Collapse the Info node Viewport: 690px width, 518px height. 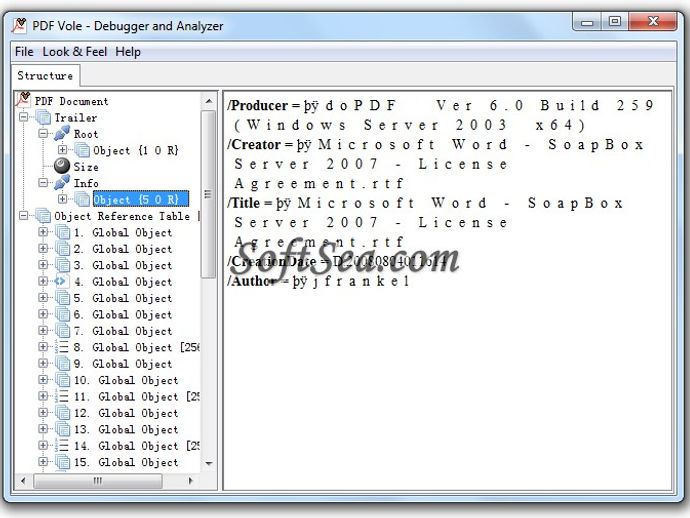point(43,182)
